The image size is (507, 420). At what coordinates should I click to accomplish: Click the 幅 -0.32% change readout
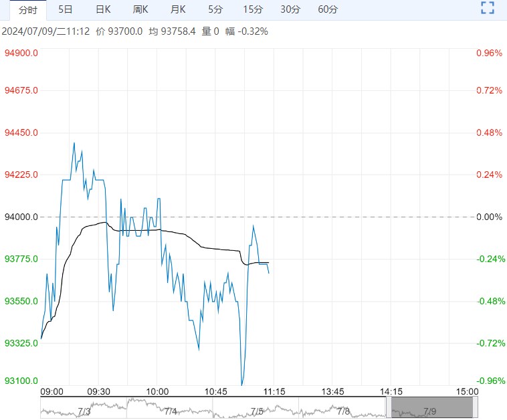tap(246, 31)
